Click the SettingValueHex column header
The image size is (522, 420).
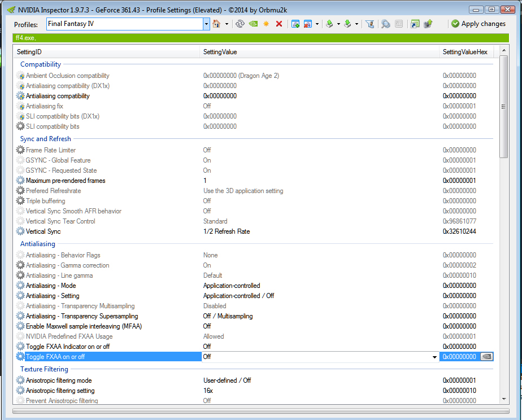(466, 52)
